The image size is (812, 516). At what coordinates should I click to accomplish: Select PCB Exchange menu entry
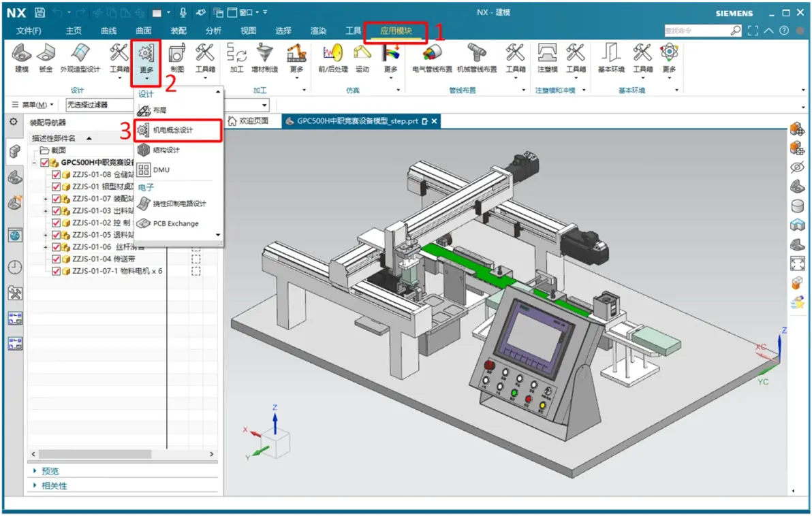coord(176,223)
